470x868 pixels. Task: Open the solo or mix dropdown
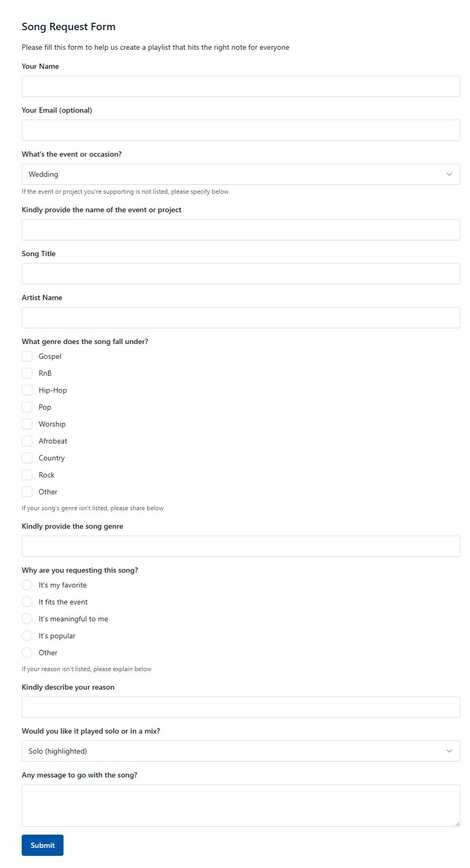pos(241,751)
